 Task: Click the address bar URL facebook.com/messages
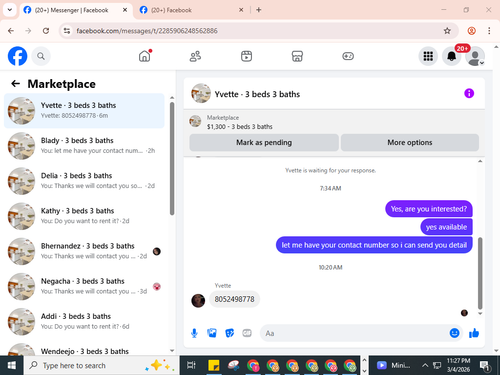pos(147,31)
